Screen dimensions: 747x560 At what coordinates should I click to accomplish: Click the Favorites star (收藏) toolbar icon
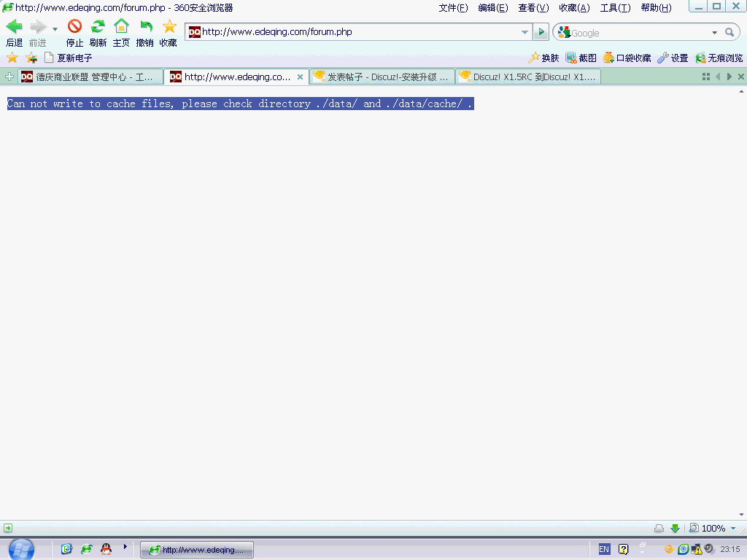169,26
